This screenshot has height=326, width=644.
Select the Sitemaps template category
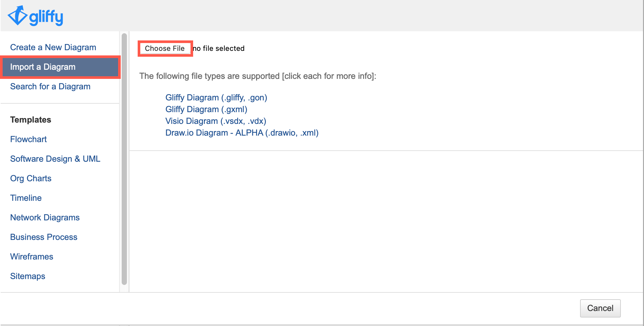click(27, 276)
